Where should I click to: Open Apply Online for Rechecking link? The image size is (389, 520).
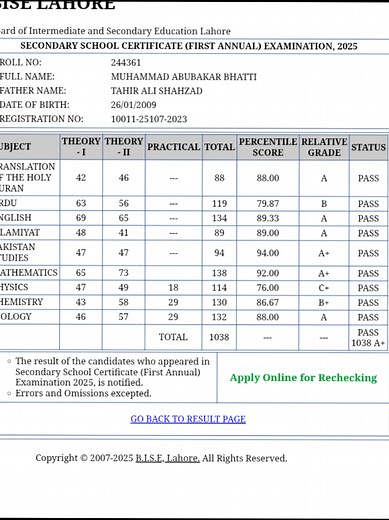303,378
